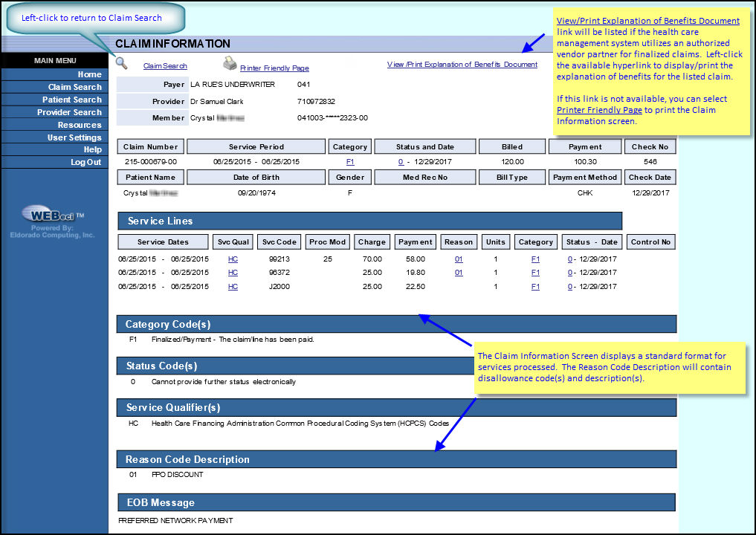The width and height of the screenshot is (756, 535).
Task: Click the Service Dates column header
Action: (163, 242)
